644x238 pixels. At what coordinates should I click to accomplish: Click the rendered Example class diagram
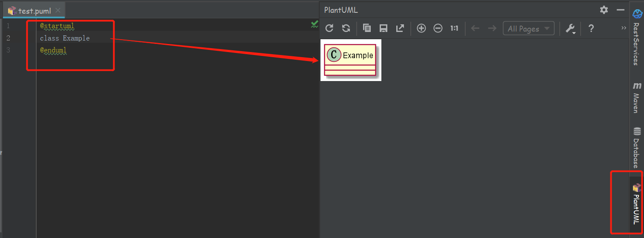click(350, 60)
